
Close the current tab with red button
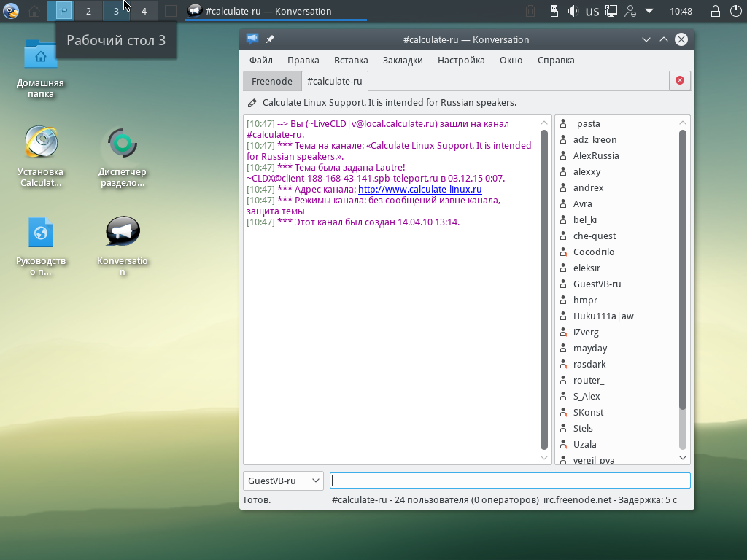click(680, 80)
